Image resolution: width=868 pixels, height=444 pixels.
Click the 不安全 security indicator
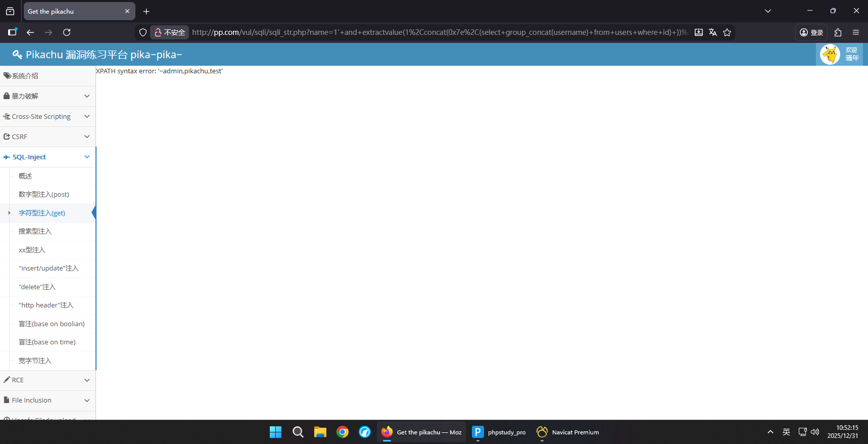click(x=170, y=32)
